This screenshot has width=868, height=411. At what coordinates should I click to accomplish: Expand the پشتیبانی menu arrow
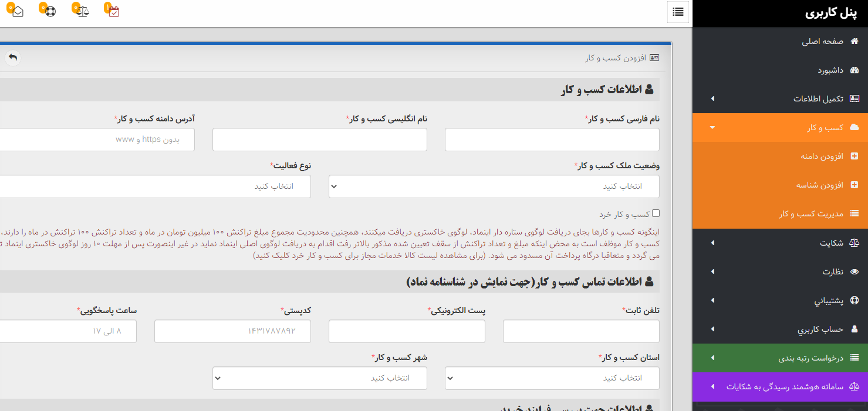(712, 300)
